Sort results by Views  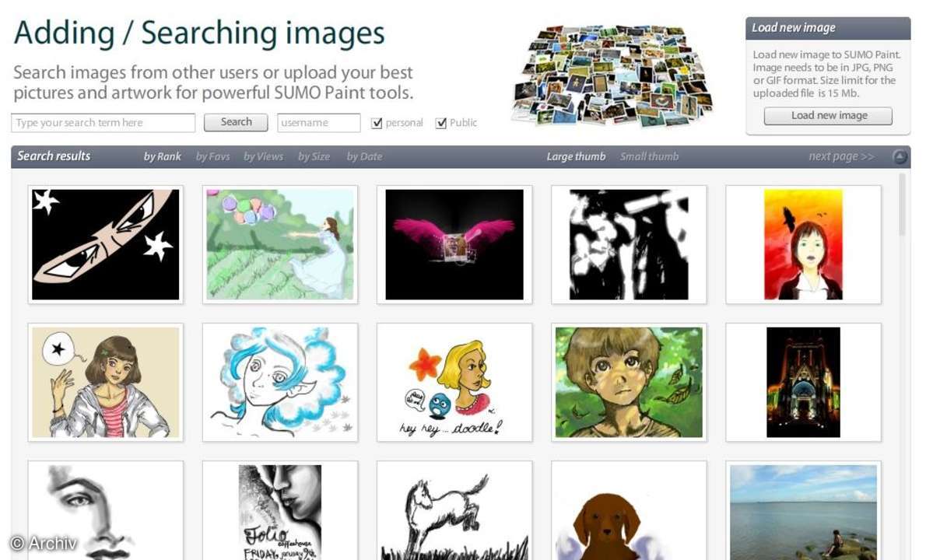[x=263, y=156]
